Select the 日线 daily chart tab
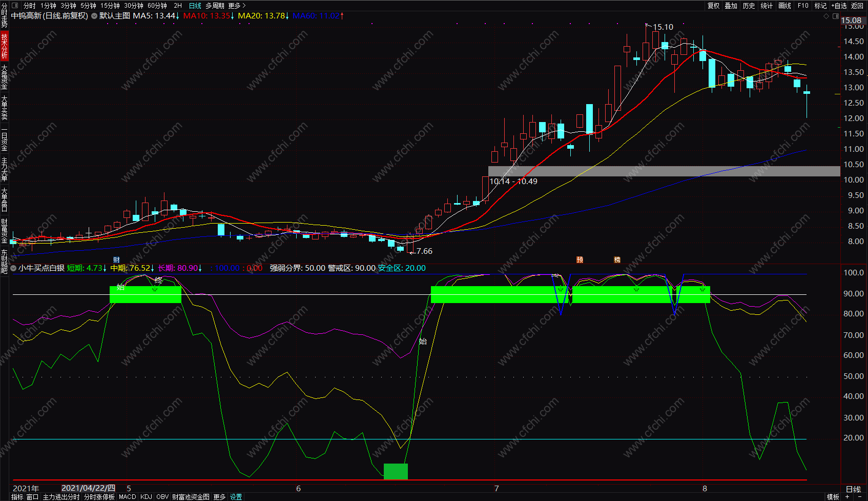 (195, 6)
